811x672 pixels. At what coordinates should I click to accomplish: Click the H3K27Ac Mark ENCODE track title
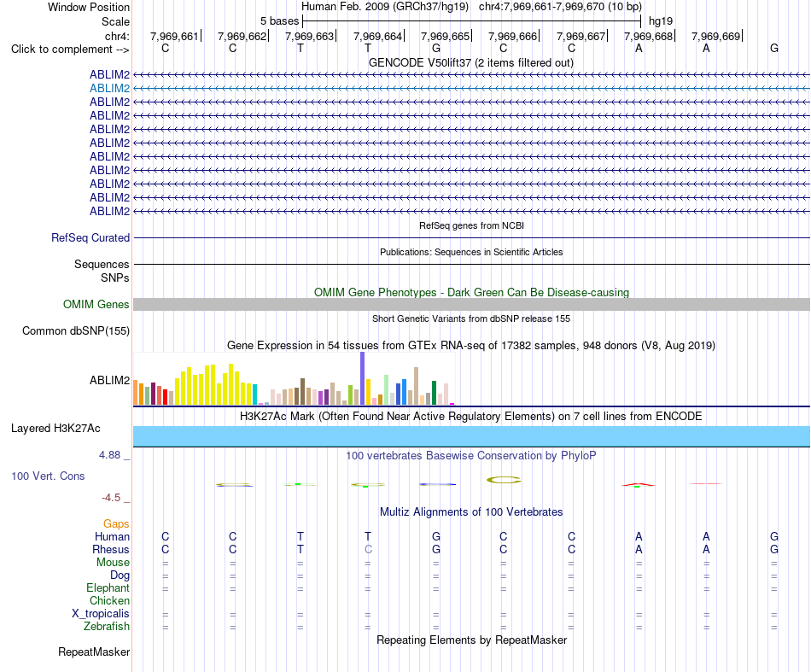click(471, 417)
